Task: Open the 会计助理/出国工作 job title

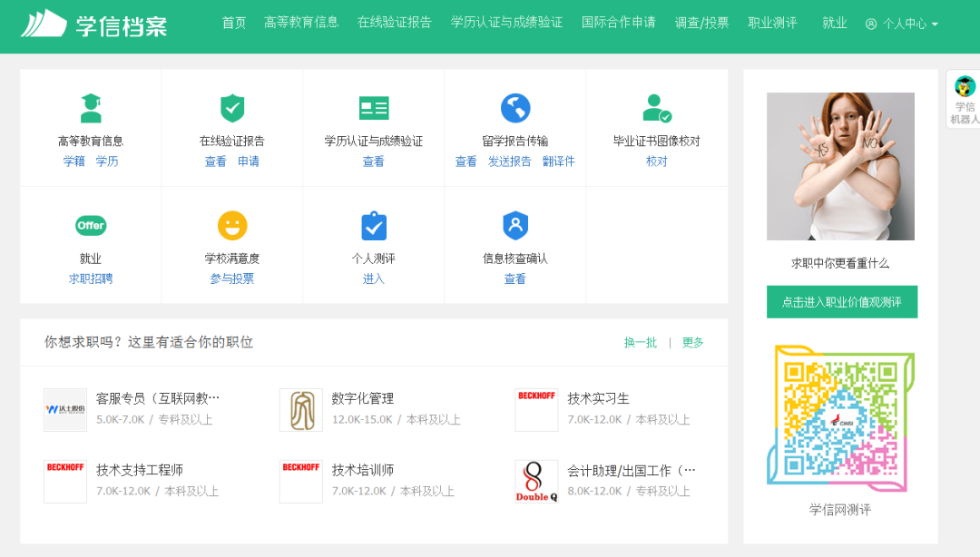Action: pos(632,470)
